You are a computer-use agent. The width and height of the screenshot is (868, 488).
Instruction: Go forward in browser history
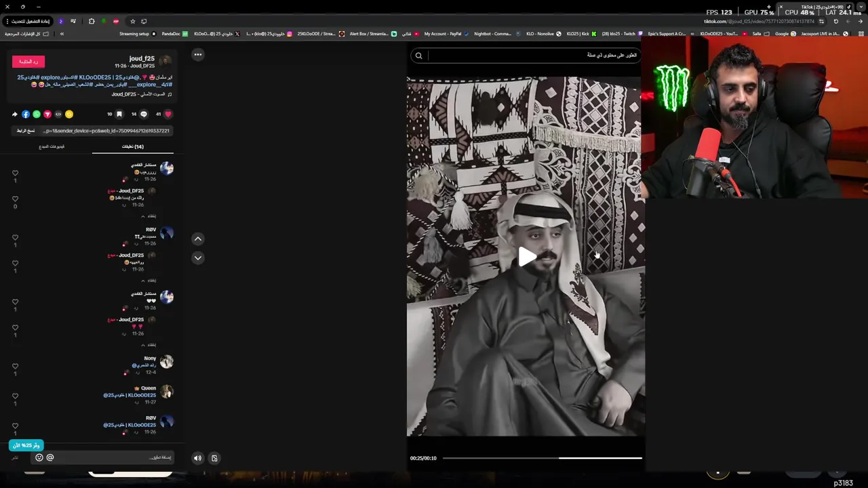[848, 21]
